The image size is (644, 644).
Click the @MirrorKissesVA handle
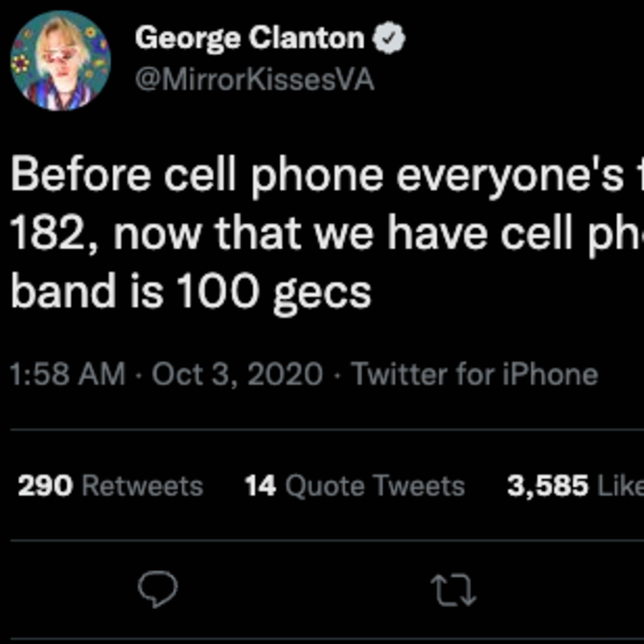tap(255, 80)
